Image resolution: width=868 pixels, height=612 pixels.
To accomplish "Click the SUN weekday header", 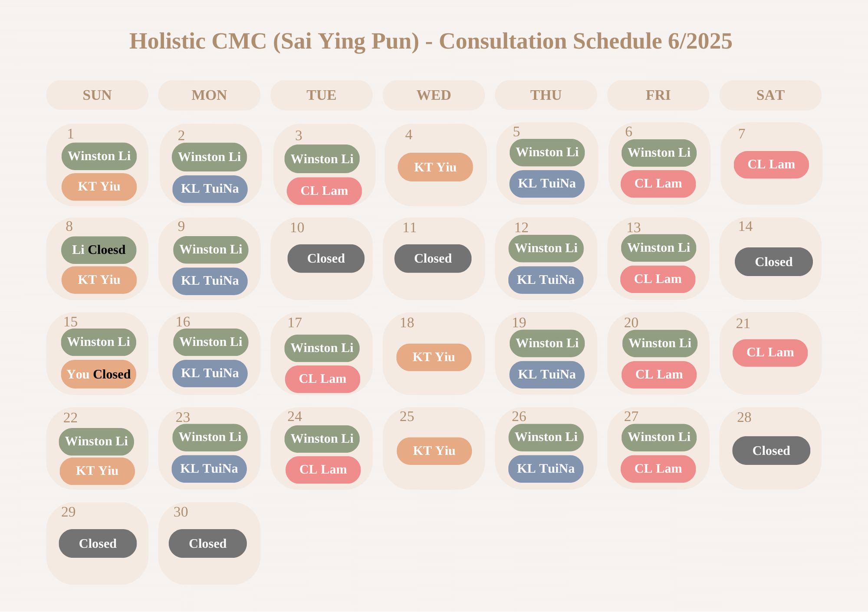I will tap(97, 95).
